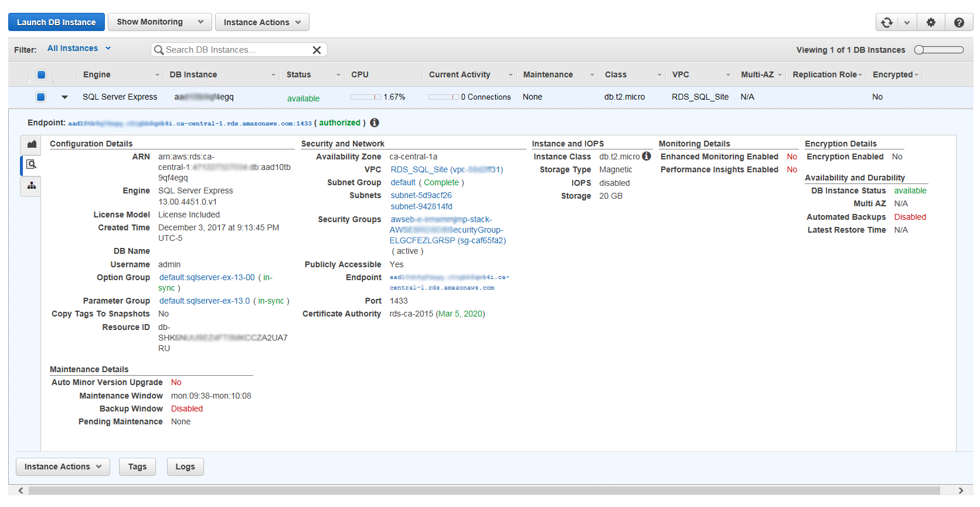The height and width of the screenshot is (507, 980).
Task: Open the replication hierarchy side tab icon
Action: pos(31,186)
